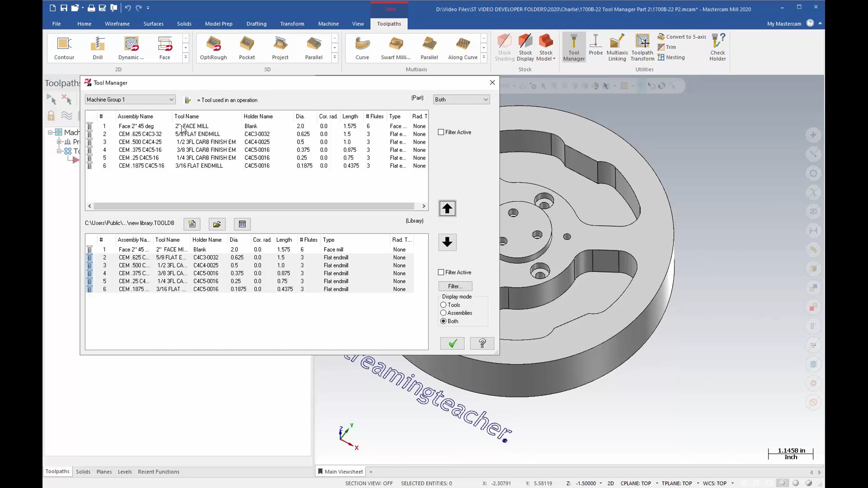Switch to the Solids tab at bottom
Viewport: 868px width, 488px height.
(x=83, y=471)
